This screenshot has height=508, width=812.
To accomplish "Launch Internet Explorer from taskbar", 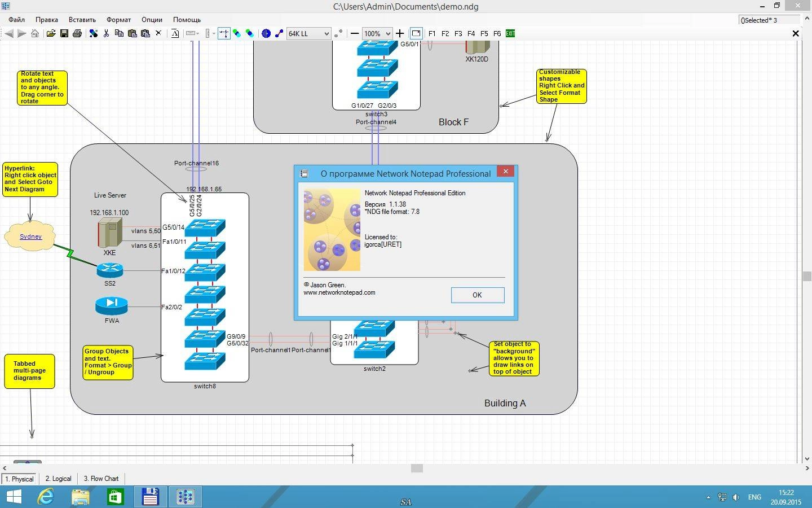I will click(x=46, y=497).
